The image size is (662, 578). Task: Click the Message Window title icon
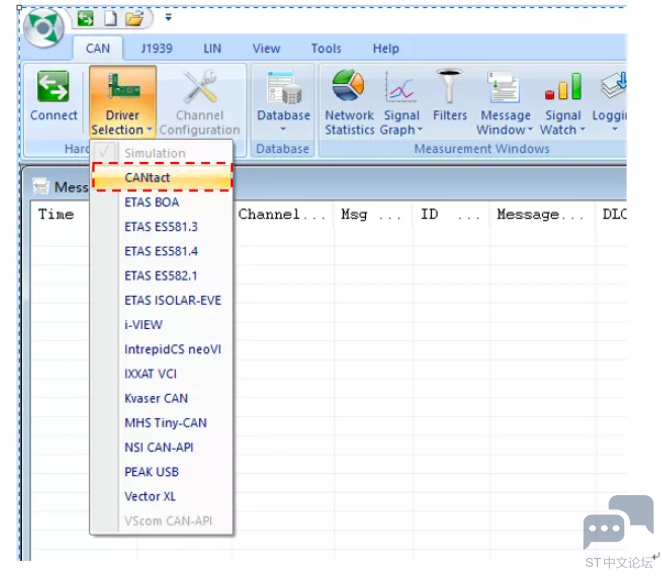pyautogui.click(x=41, y=186)
